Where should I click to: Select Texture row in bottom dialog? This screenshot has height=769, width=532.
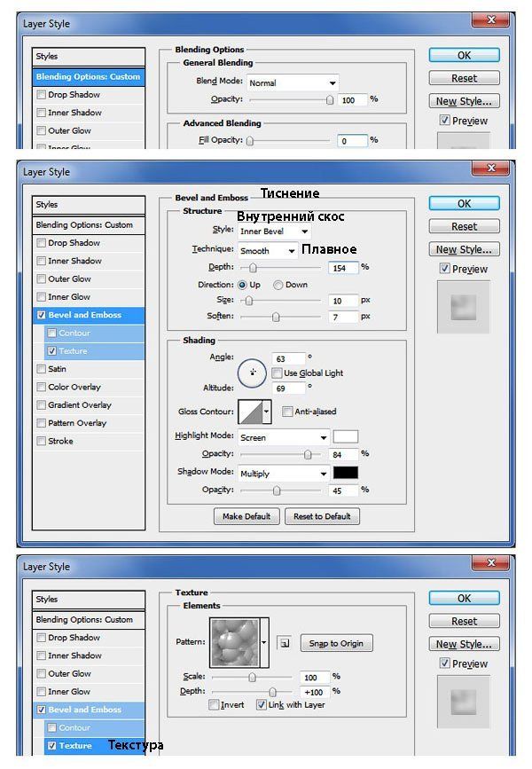coord(94,745)
